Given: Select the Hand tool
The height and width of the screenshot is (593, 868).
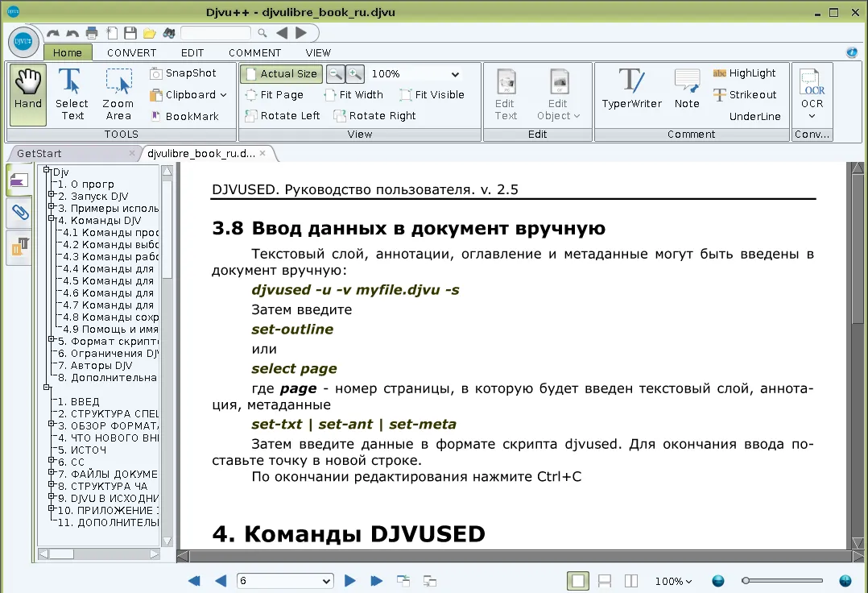Looking at the screenshot, I should (x=28, y=93).
